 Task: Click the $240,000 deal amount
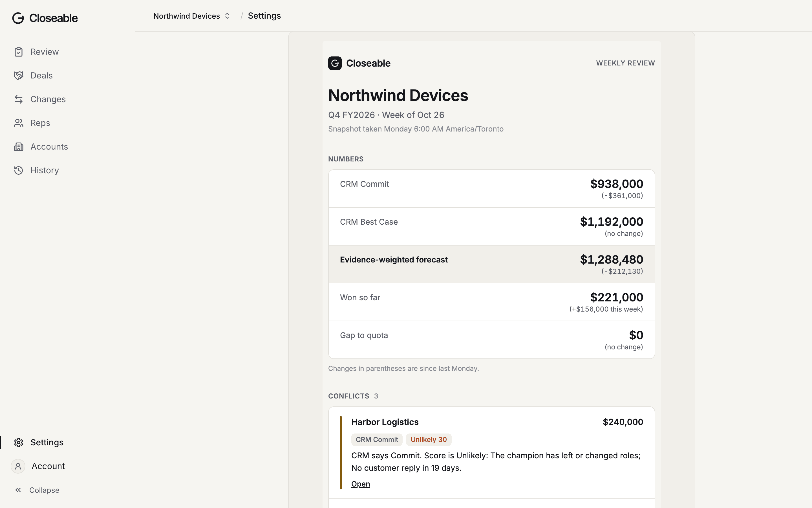pos(623,422)
